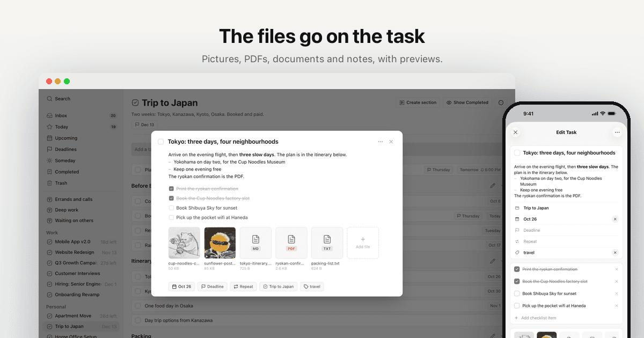Image resolution: width=644 pixels, height=338 pixels.
Task: Open the tokyo-itinerary MD file
Action: coord(255,243)
